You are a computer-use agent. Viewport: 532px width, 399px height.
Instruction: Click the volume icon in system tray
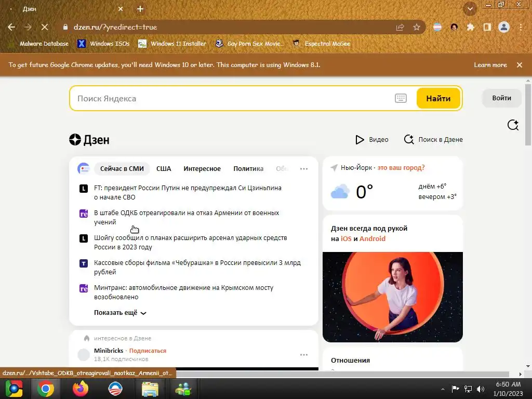tap(481, 389)
